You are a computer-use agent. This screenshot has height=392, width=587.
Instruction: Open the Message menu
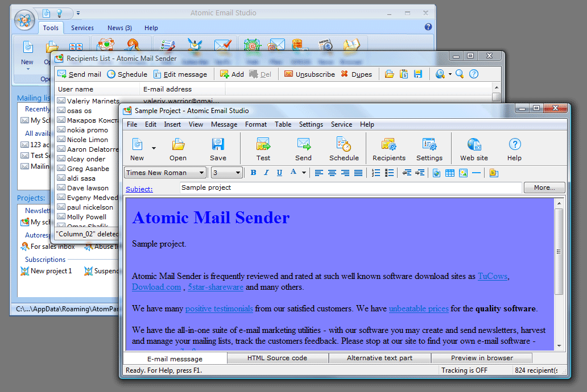click(224, 124)
